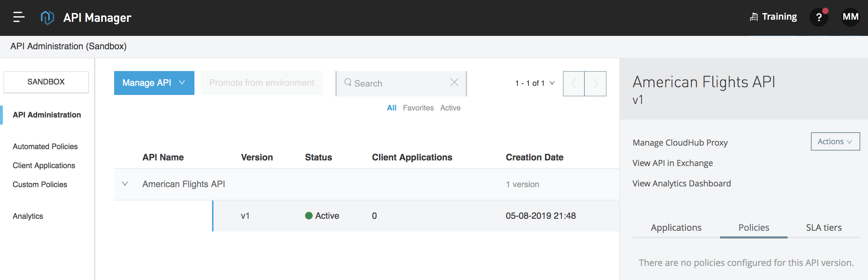Viewport: 868px width, 280px height.
Task: Click the Status column header
Action: (318, 157)
